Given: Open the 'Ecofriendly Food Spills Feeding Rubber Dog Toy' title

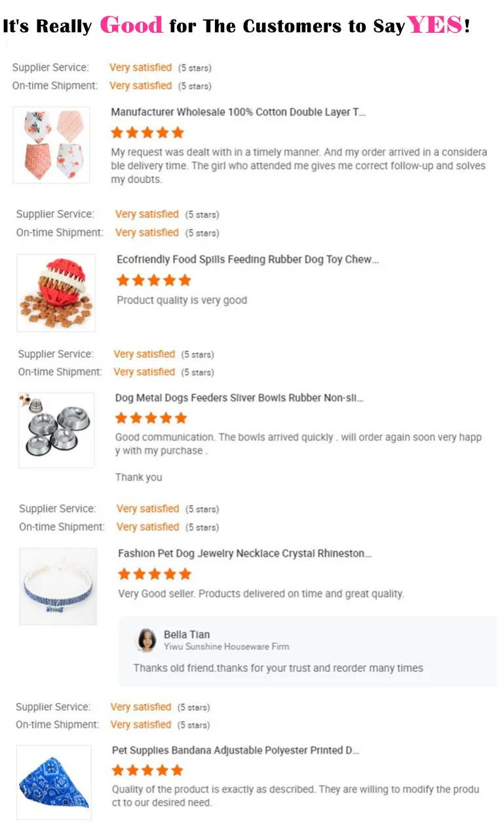Looking at the screenshot, I should click(248, 260).
